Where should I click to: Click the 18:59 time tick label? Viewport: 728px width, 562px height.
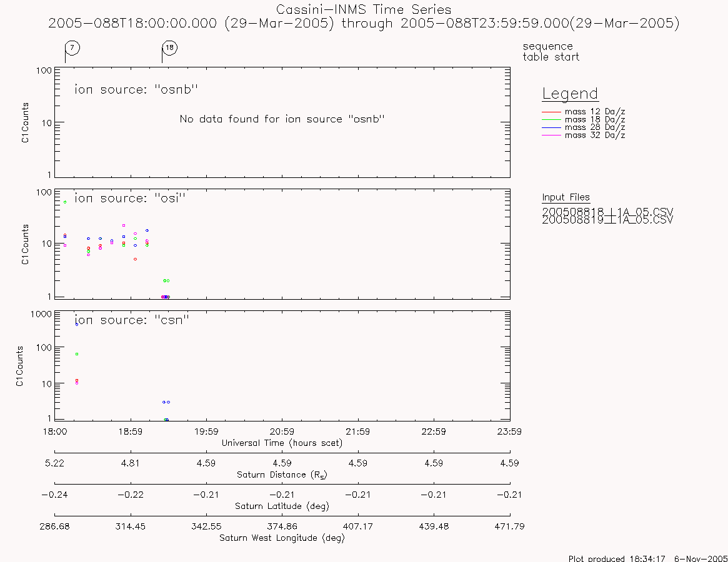point(131,431)
